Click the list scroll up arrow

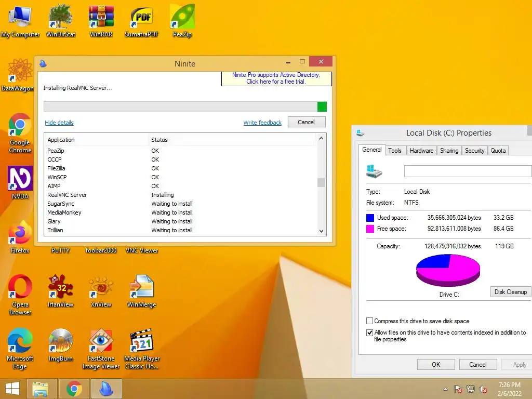tap(321, 138)
